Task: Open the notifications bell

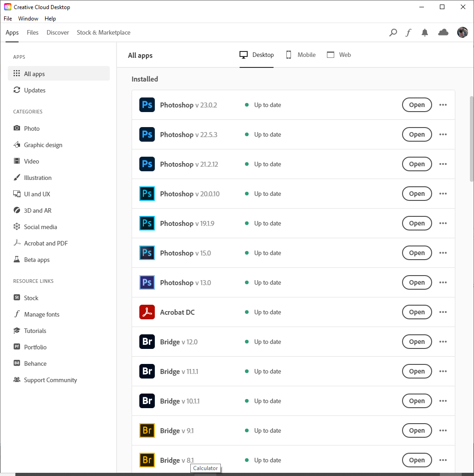Action: pos(425,32)
